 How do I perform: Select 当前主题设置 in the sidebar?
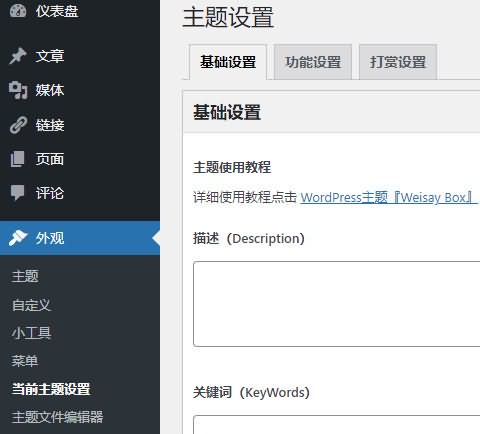(51, 389)
